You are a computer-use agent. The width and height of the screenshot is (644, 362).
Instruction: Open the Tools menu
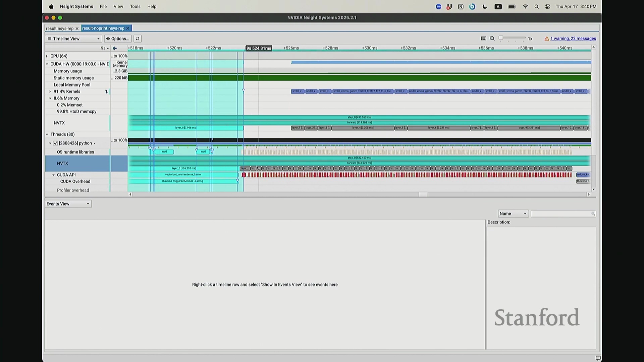[x=135, y=6]
